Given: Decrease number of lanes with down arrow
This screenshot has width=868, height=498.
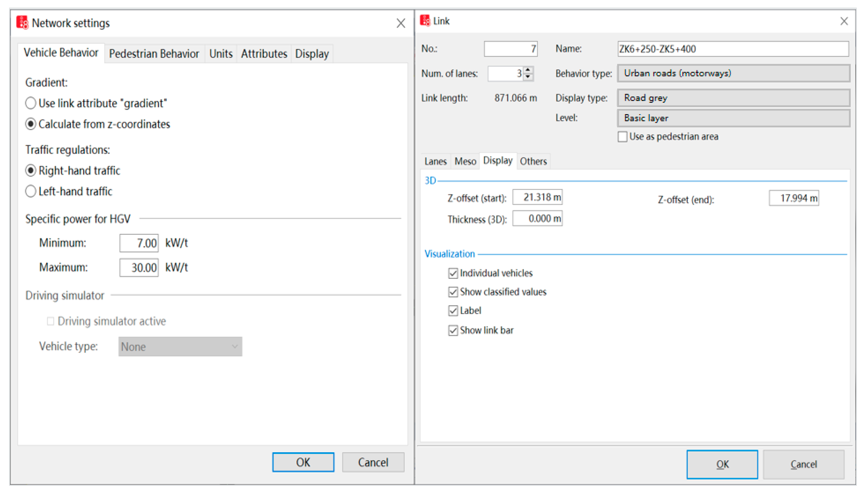Looking at the screenshot, I should point(528,77).
